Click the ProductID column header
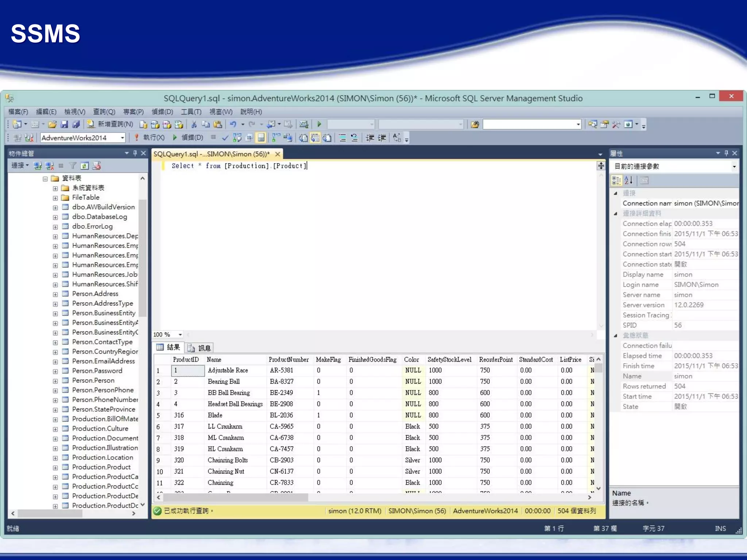The image size is (747, 560). pyautogui.click(x=186, y=359)
